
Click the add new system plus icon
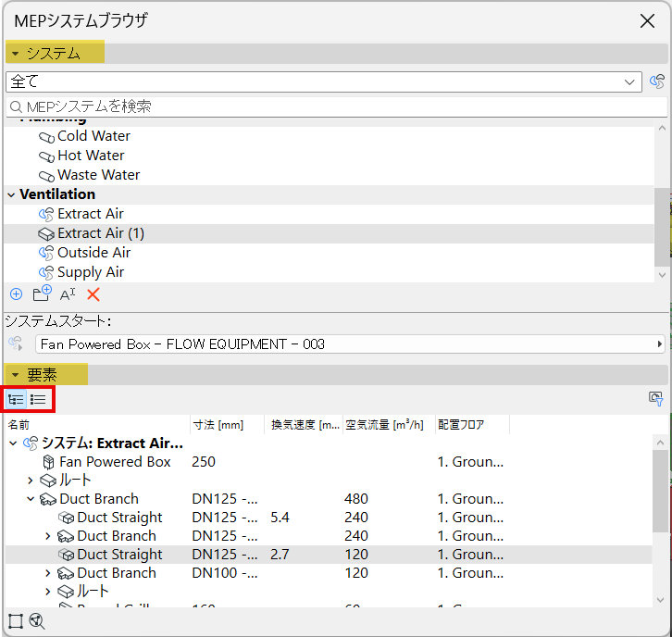tap(17, 294)
